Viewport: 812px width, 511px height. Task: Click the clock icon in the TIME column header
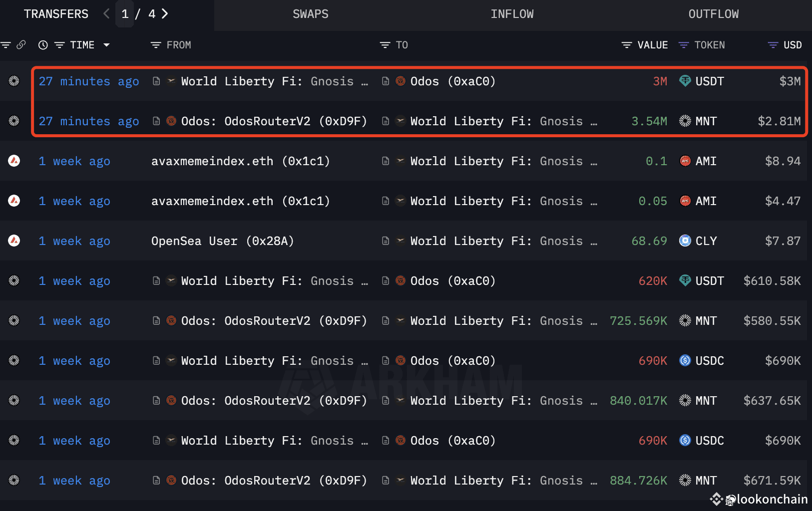pyautogui.click(x=42, y=45)
